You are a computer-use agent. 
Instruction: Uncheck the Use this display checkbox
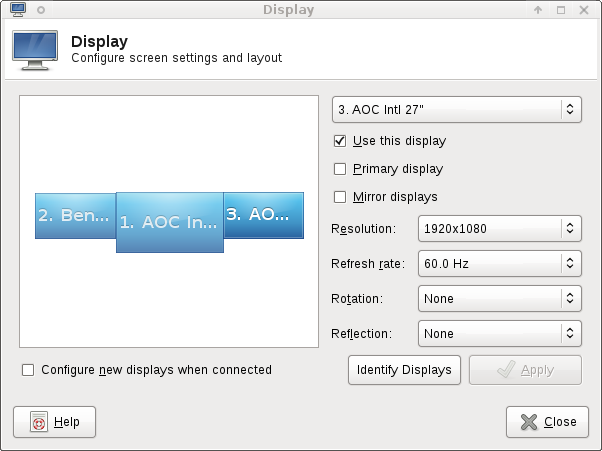coord(340,141)
